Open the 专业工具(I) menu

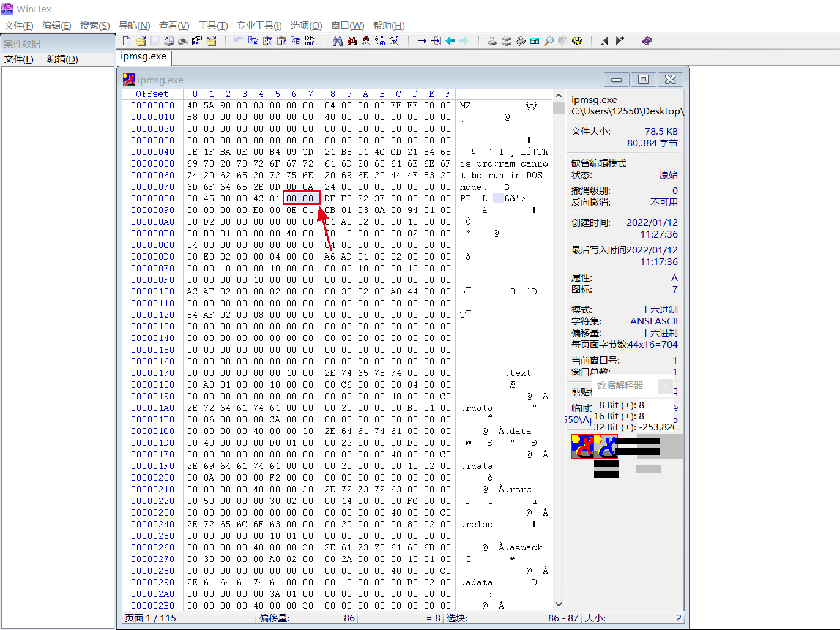tap(259, 25)
